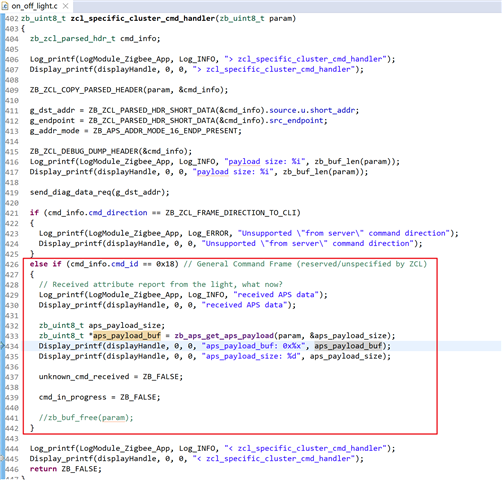Click the gutter arrow marker at line 434

[x=2, y=346]
